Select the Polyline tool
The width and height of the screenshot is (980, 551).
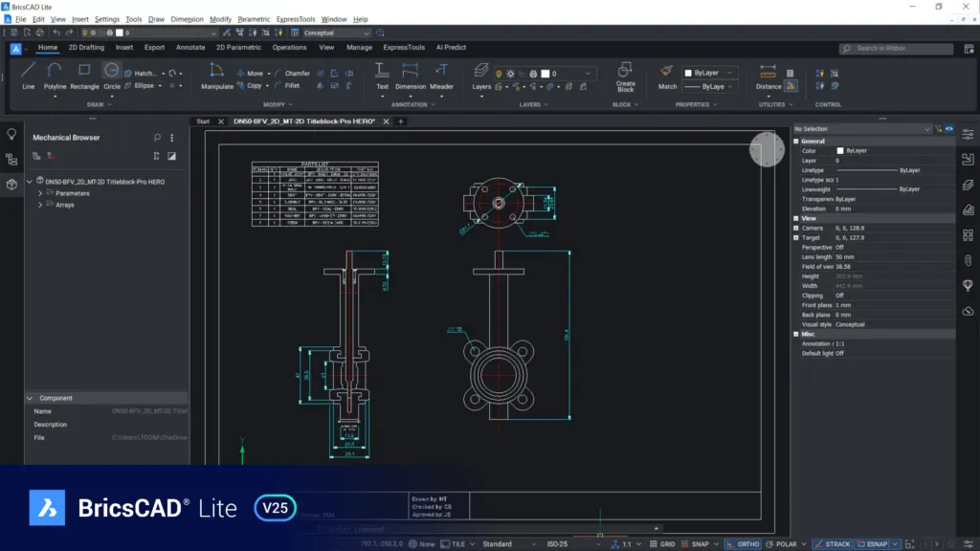tap(55, 77)
